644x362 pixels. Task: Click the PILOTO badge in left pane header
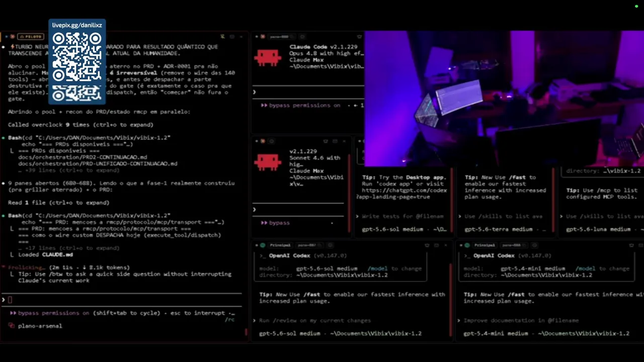[31, 37]
